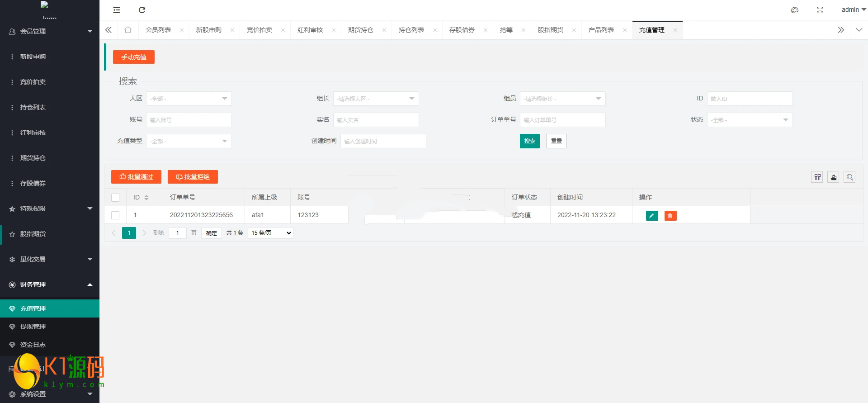Switch to the 会员列表 tab
Screen dimensions: 868x403
[x=158, y=30]
